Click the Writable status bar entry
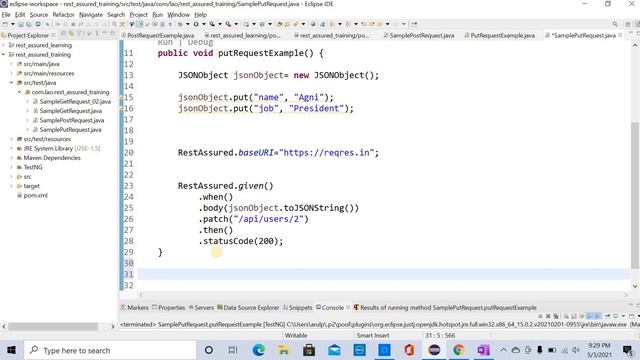Viewport: 640px width, 360px height. tap(296, 335)
